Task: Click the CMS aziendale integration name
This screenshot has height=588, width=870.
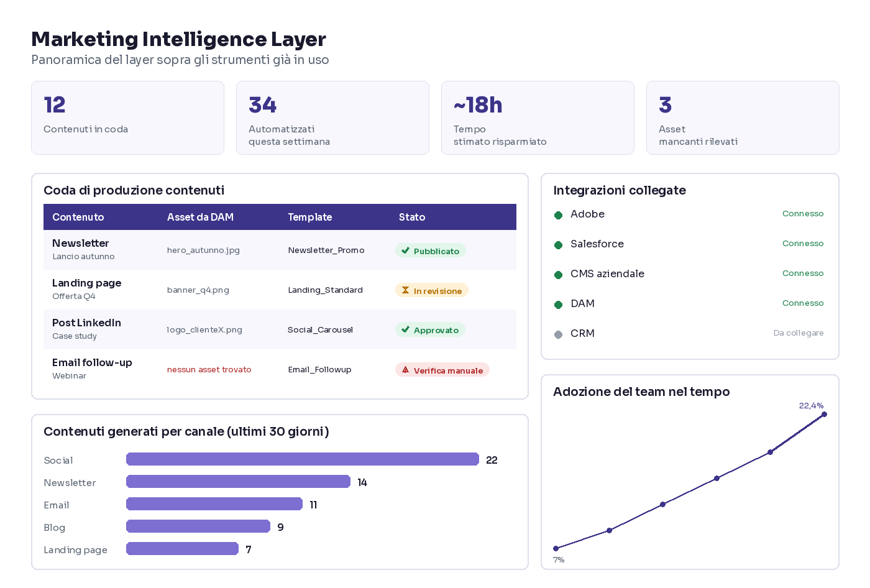Action: [x=607, y=273]
